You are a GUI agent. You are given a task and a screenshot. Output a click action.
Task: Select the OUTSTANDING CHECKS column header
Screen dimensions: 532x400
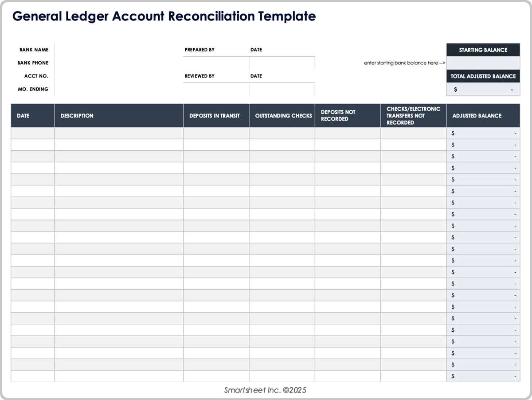(282, 116)
